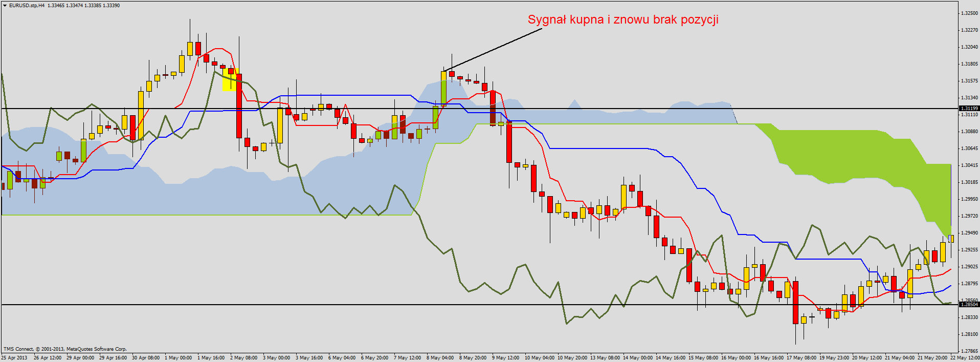Viewport: 980px width, 362px height.
Task: Click the 1.31575 price axis label
Action: [969, 81]
